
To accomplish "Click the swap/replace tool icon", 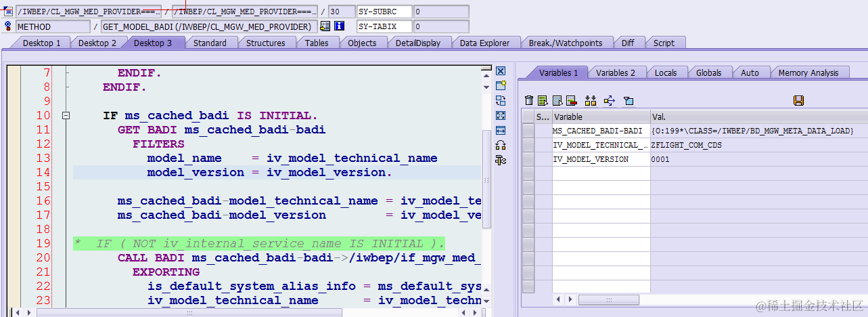I will pyautogui.click(x=501, y=100).
